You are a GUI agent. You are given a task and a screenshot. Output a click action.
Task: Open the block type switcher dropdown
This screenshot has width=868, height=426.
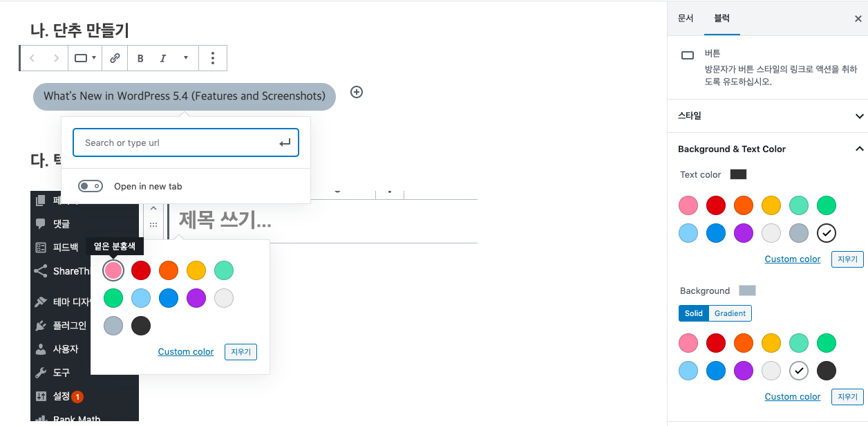(x=85, y=59)
